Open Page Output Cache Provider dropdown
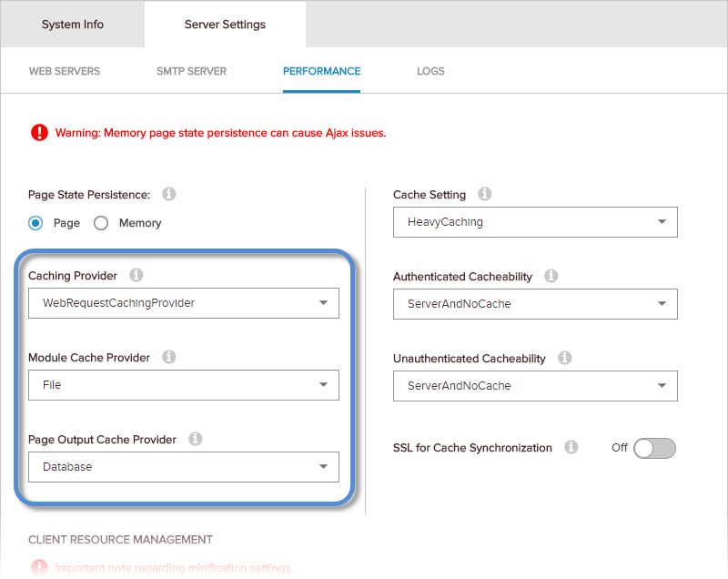The image size is (728, 579). [x=184, y=467]
